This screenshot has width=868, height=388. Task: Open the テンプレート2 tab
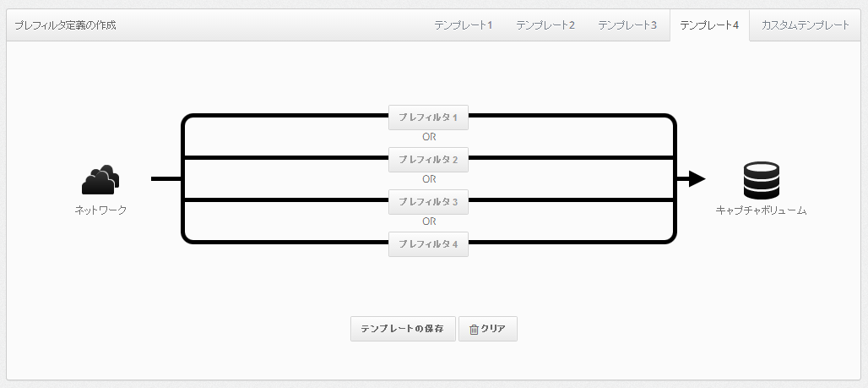545,25
